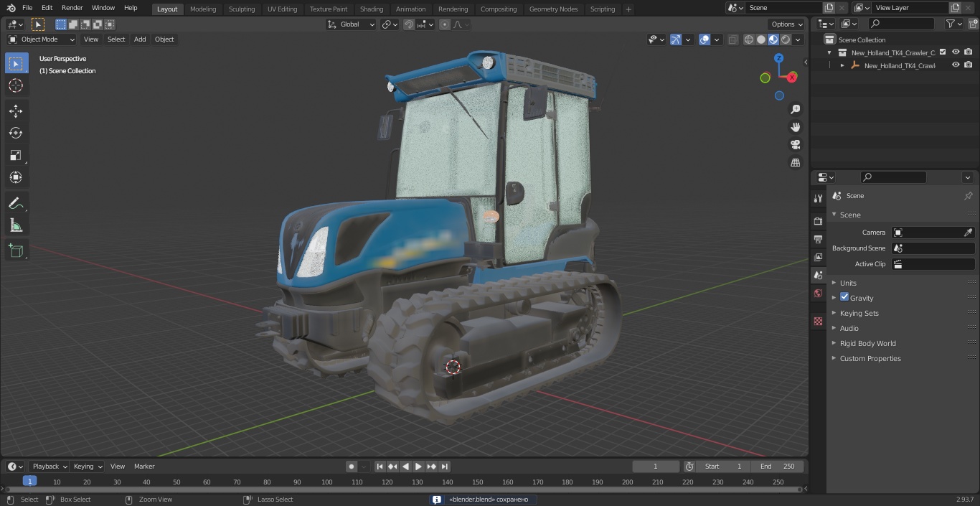This screenshot has width=980, height=506.
Task: Select the Cursor tool in the viewport toolbar
Action: coord(16,86)
